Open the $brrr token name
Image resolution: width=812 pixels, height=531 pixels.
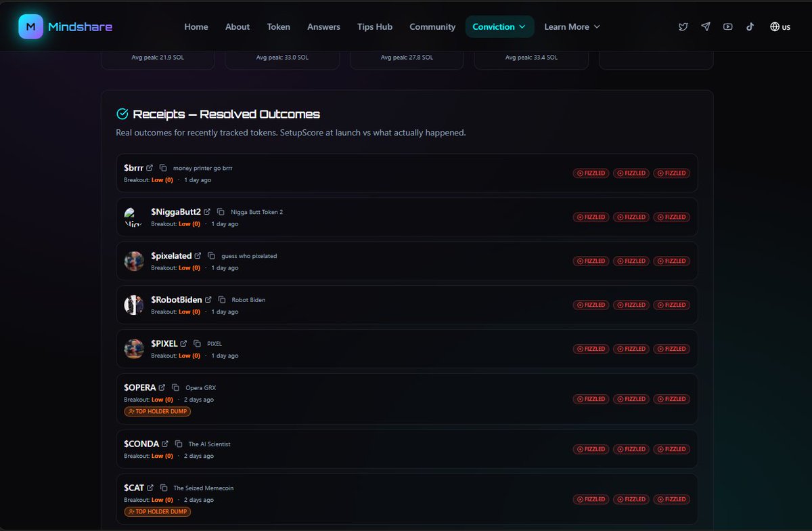(x=133, y=167)
